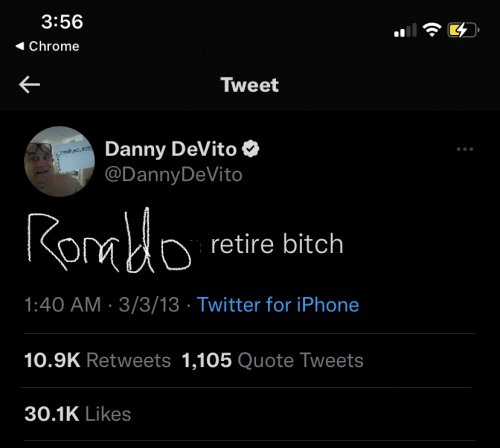Tap the 3:56 clock in status bar
The width and height of the screenshot is (500, 448).
pos(62,22)
